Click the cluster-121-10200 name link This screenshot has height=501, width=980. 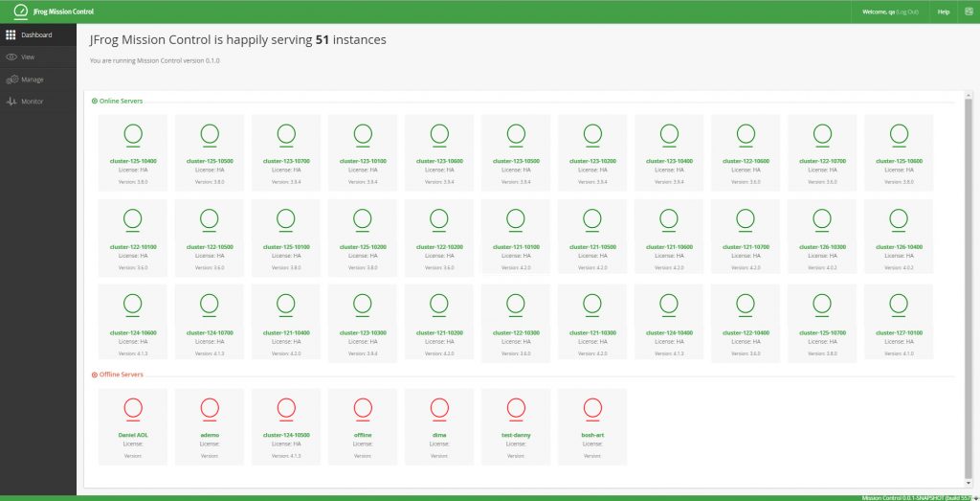click(439, 332)
